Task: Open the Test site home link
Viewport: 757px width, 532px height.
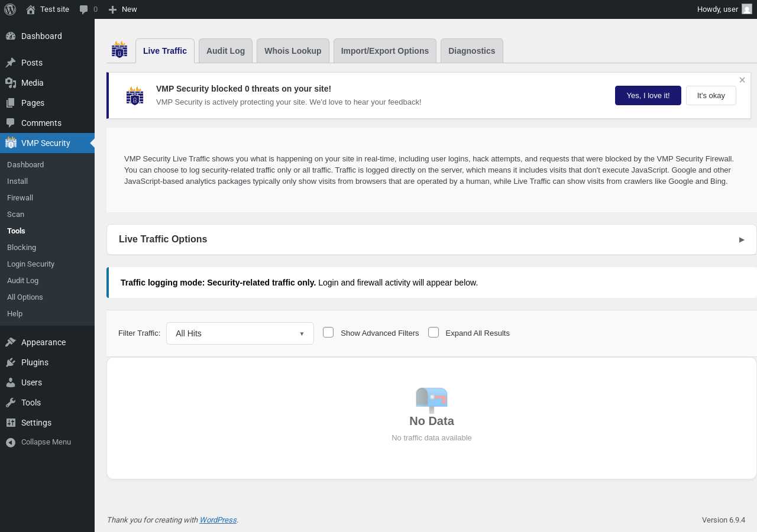Action: coord(47,9)
